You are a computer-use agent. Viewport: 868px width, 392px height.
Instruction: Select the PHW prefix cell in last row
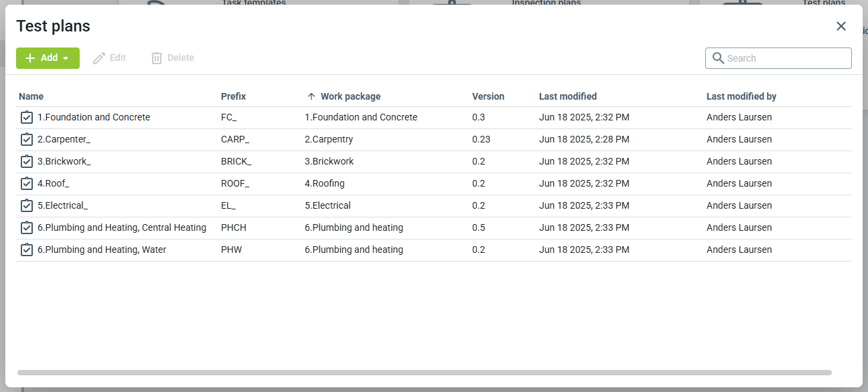point(231,250)
